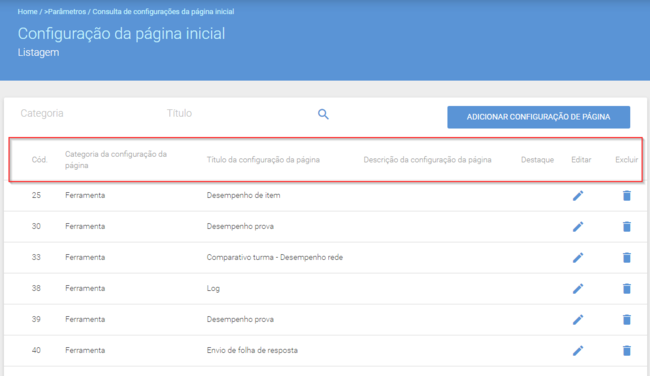Click code cell 25
650x376 pixels.
36,195
